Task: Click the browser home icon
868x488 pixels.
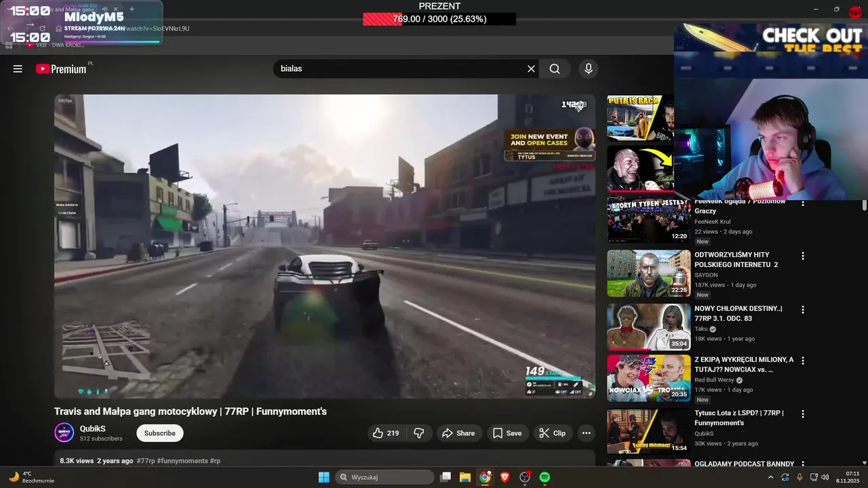Action: [60, 28]
